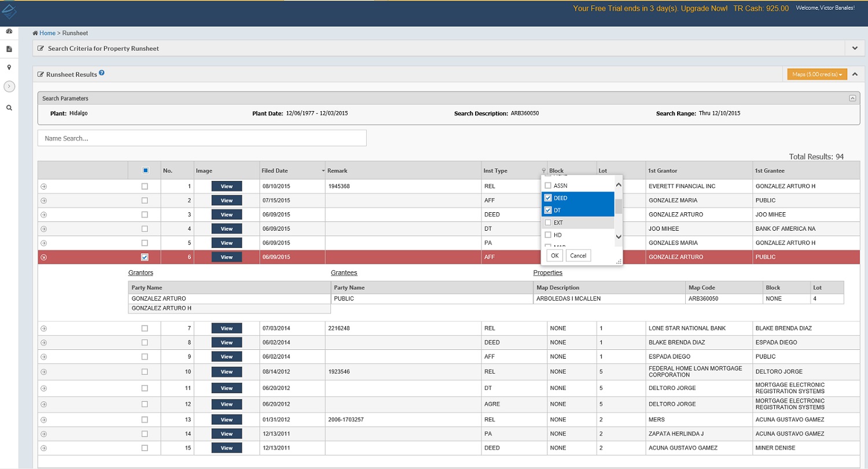Expand the Search Criteria for Property Runsheet panel

[x=854, y=49]
